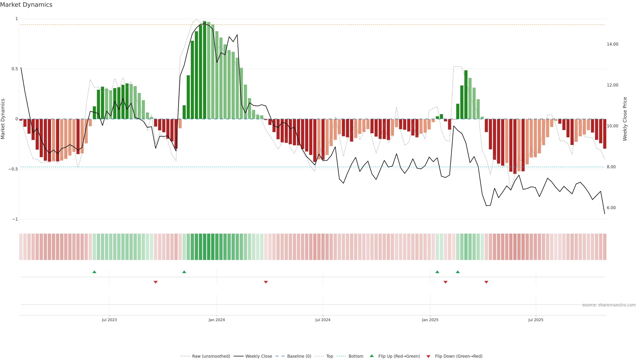Click the red triangle icon in the legend
The height and width of the screenshot is (362, 644).
pyautogui.click(x=428, y=356)
